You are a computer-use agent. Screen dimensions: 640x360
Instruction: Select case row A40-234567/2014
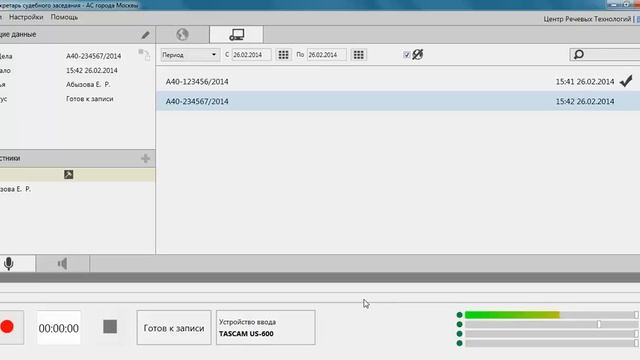[398, 101]
